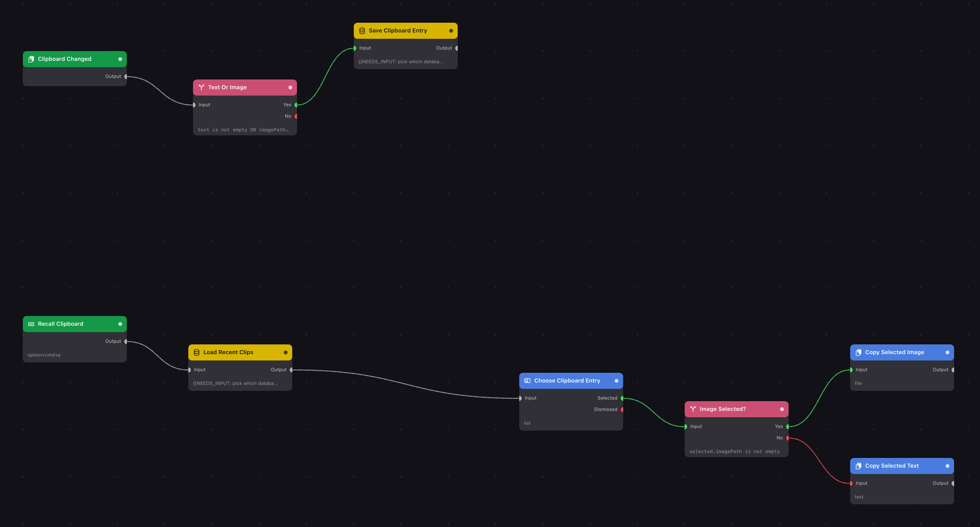Click the Load Recent Clips database icon
The image size is (980, 527).
(197, 353)
